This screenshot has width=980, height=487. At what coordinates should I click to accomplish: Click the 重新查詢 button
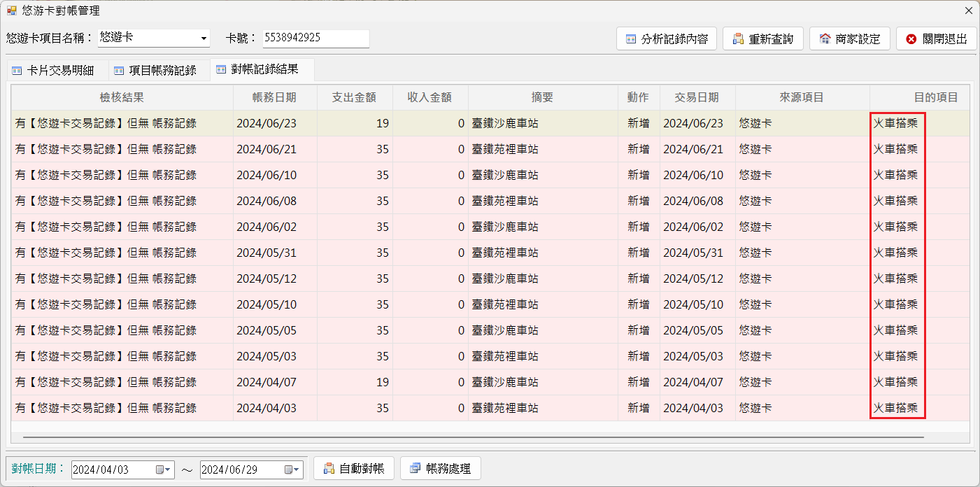(x=763, y=38)
